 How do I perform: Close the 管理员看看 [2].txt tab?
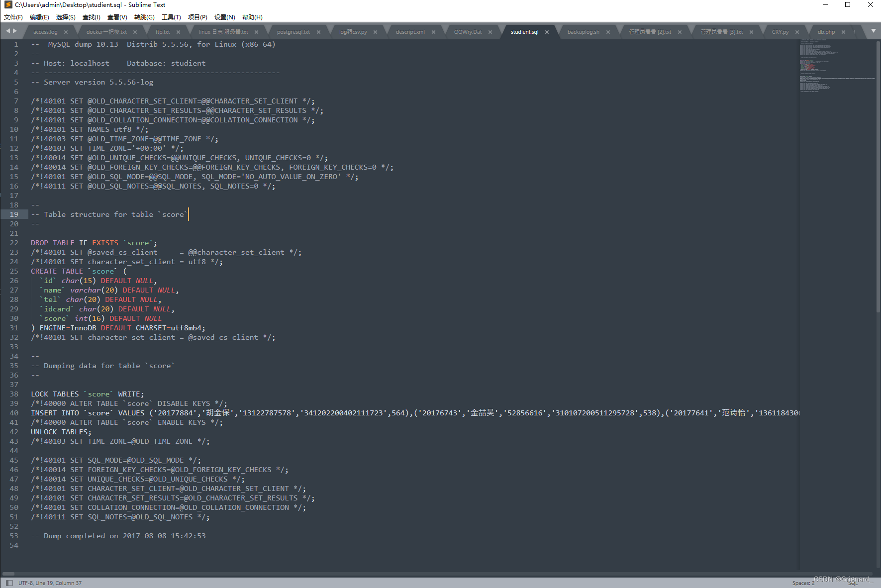click(680, 32)
